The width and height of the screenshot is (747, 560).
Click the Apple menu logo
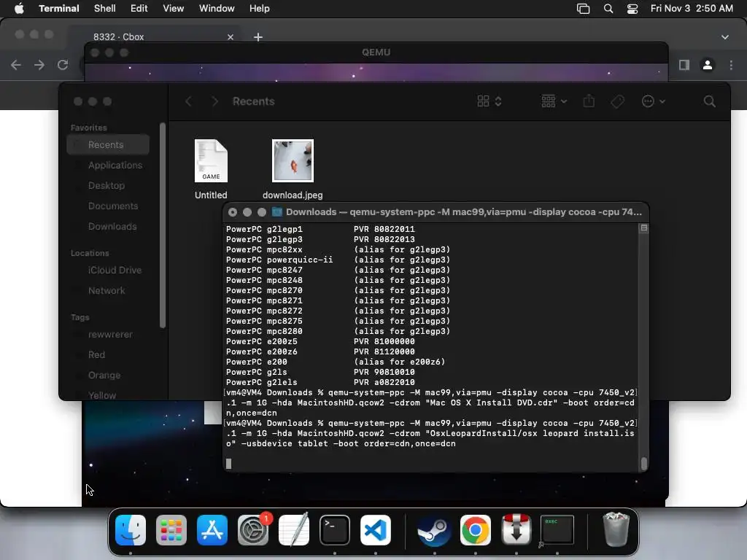pos(19,9)
